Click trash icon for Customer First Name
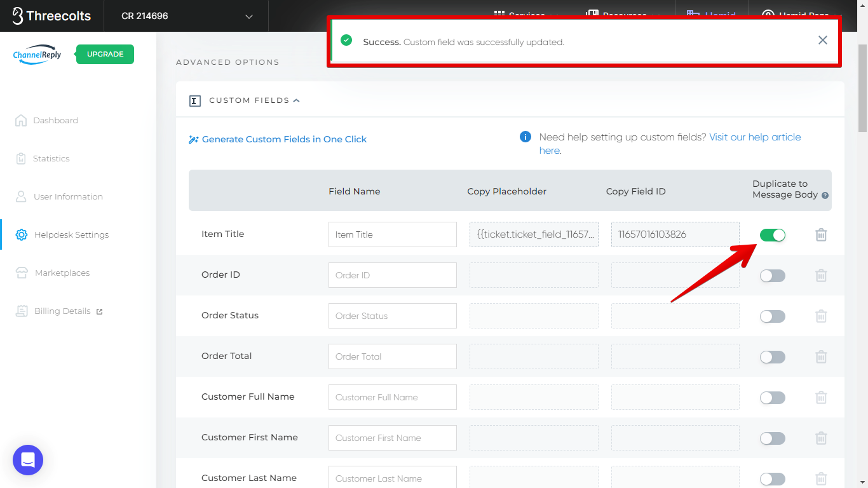 (x=821, y=438)
